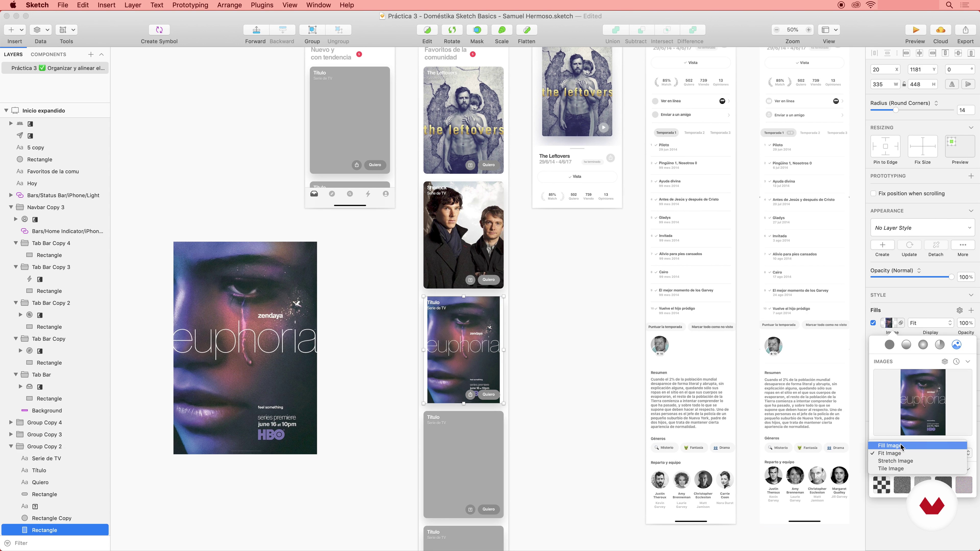Select pattern image fill type icon
This screenshot has width=980, height=551.
pos(957,345)
